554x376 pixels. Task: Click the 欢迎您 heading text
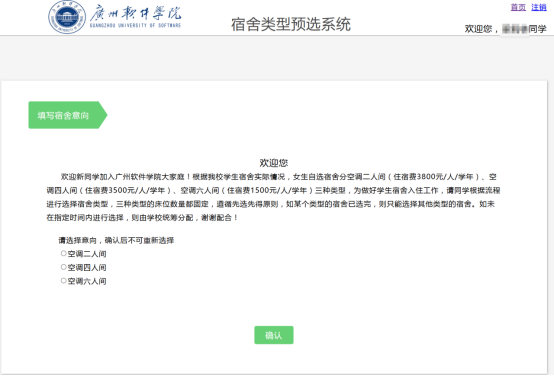pyautogui.click(x=274, y=163)
